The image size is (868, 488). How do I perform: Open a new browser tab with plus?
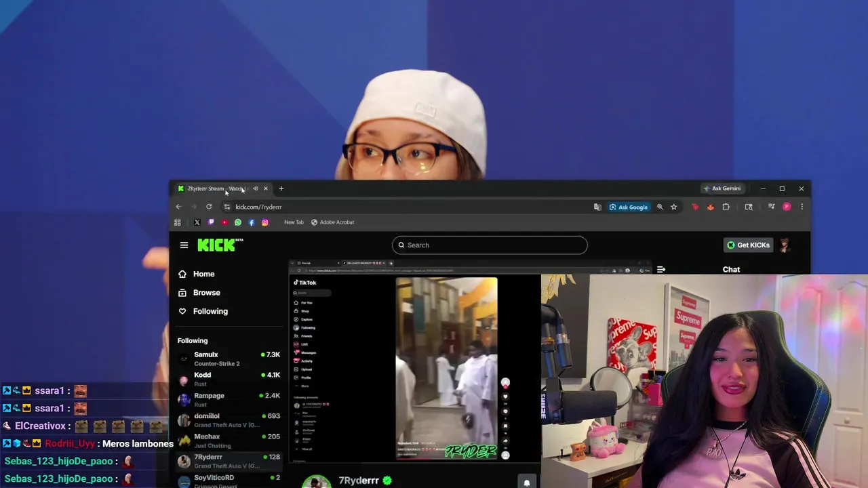[281, 188]
